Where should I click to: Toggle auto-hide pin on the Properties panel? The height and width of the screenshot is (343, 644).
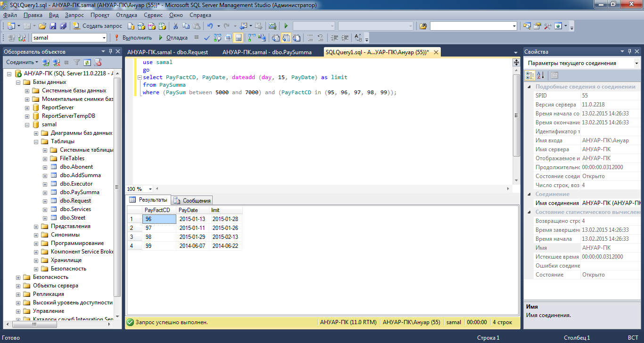click(x=628, y=51)
